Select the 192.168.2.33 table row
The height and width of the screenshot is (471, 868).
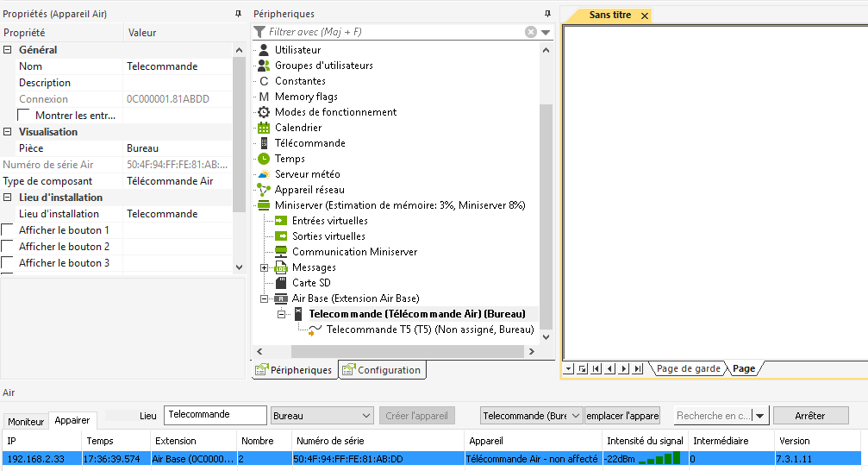point(432,459)
